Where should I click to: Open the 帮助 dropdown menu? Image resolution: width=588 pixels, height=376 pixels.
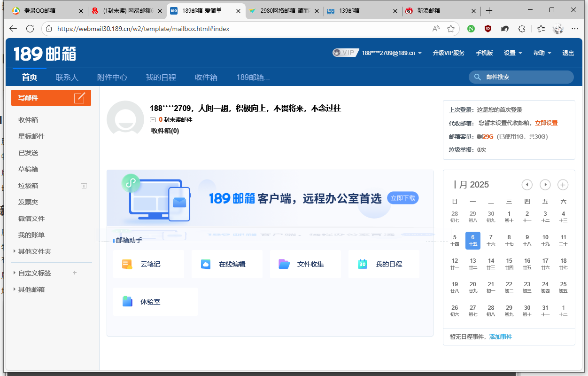(542, 53)
